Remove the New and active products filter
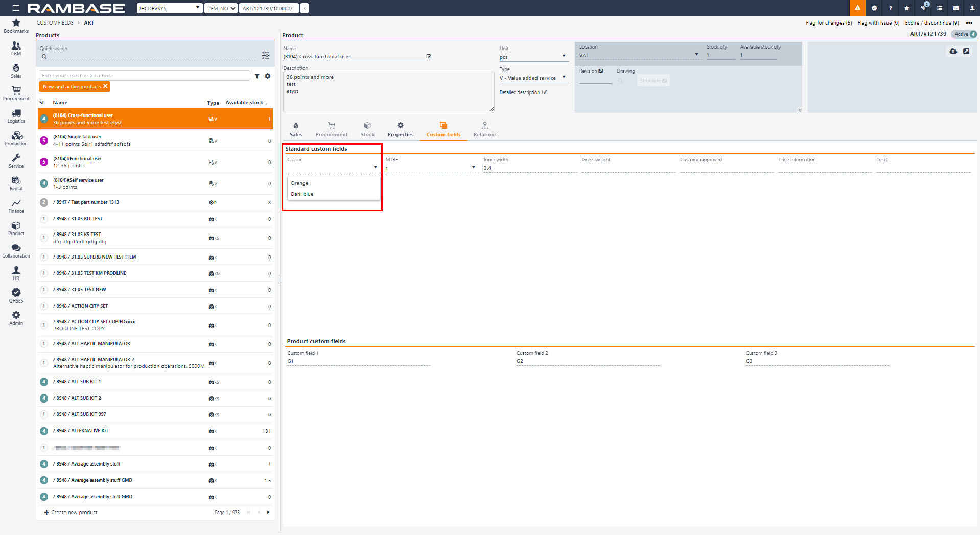Screen dimensions: 980x535 [x=105, y=86]
